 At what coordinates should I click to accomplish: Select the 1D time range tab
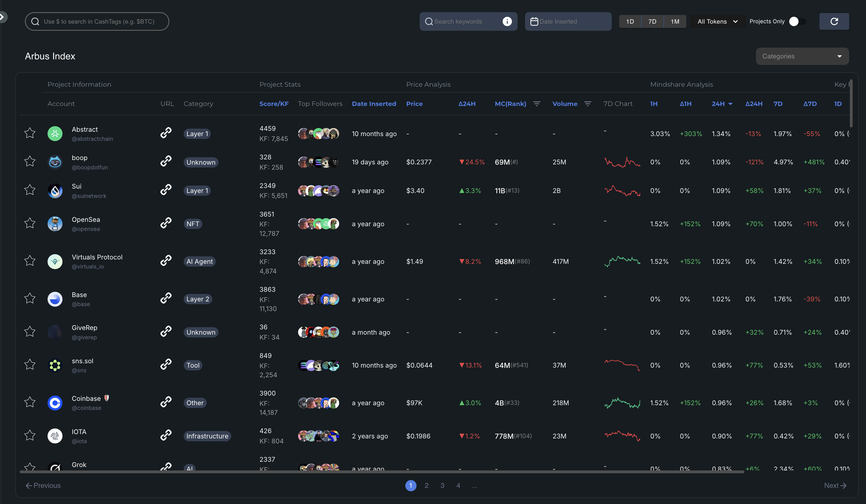[x=630, y=21]
